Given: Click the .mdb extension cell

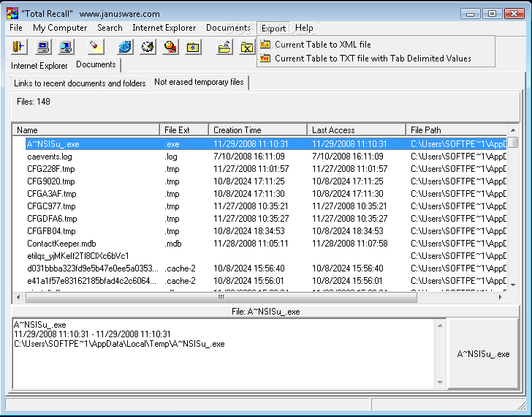Looking at the screenshot, I should (173, 244).
